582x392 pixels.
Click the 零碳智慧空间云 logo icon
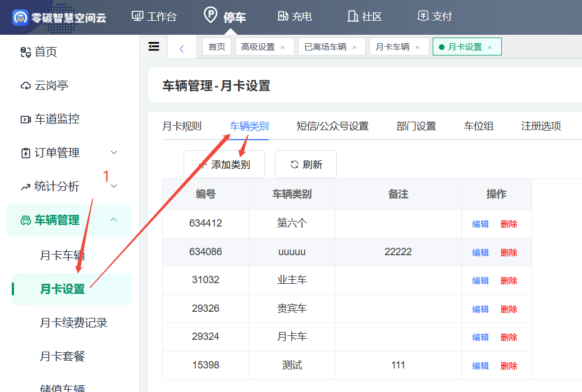[x=20, y=17]
